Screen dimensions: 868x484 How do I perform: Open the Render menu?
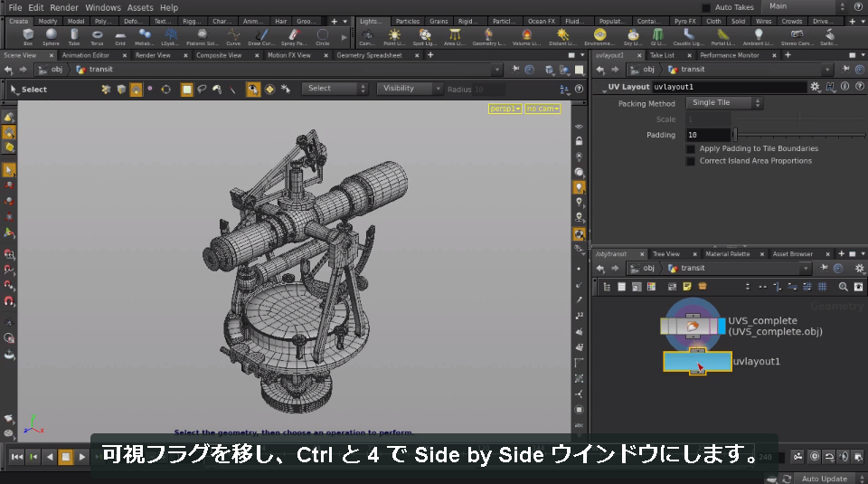click(x=64, y=7)
